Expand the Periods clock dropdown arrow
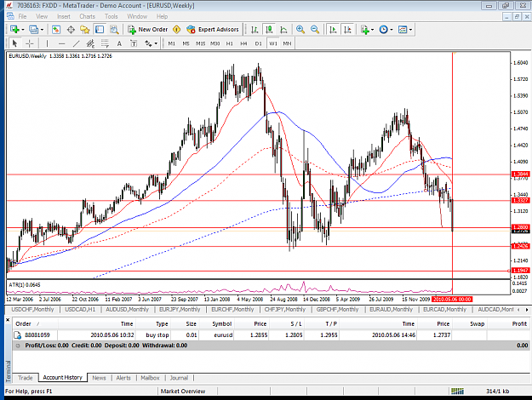Image resolution: width=532 pixels, height=400 pixels. click(x=392, y=30)
